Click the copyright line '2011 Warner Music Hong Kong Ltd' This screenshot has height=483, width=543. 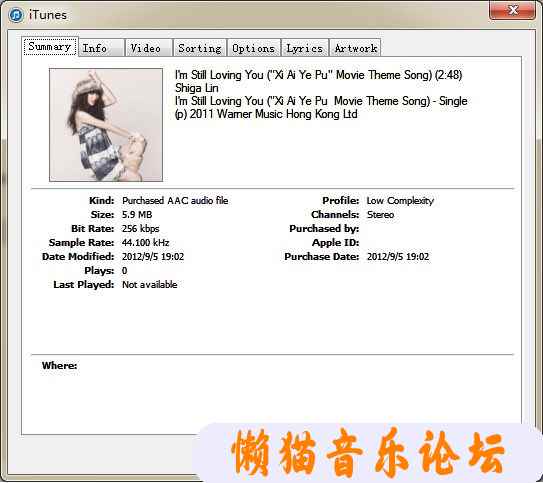click(x=266, y=114)
